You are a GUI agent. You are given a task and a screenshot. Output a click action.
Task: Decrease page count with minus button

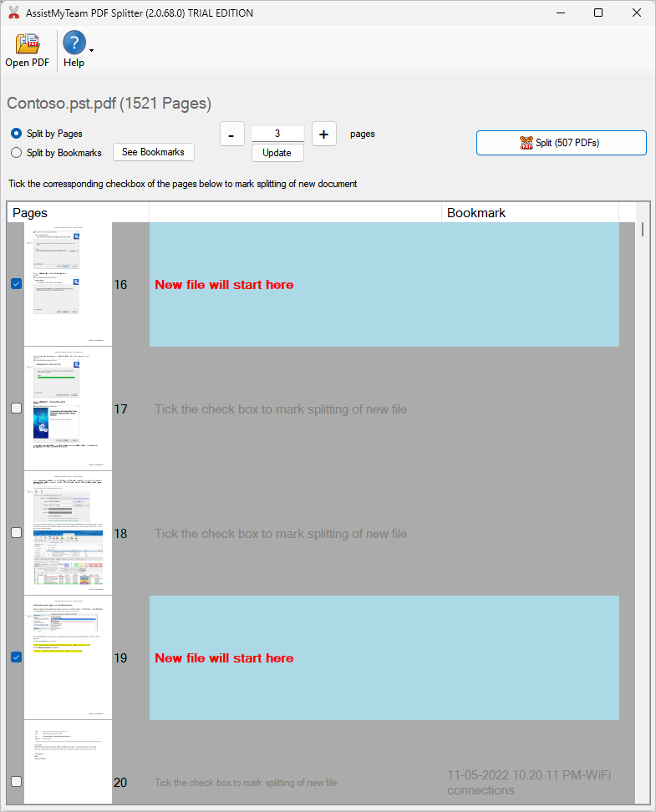tap(232, 134)
